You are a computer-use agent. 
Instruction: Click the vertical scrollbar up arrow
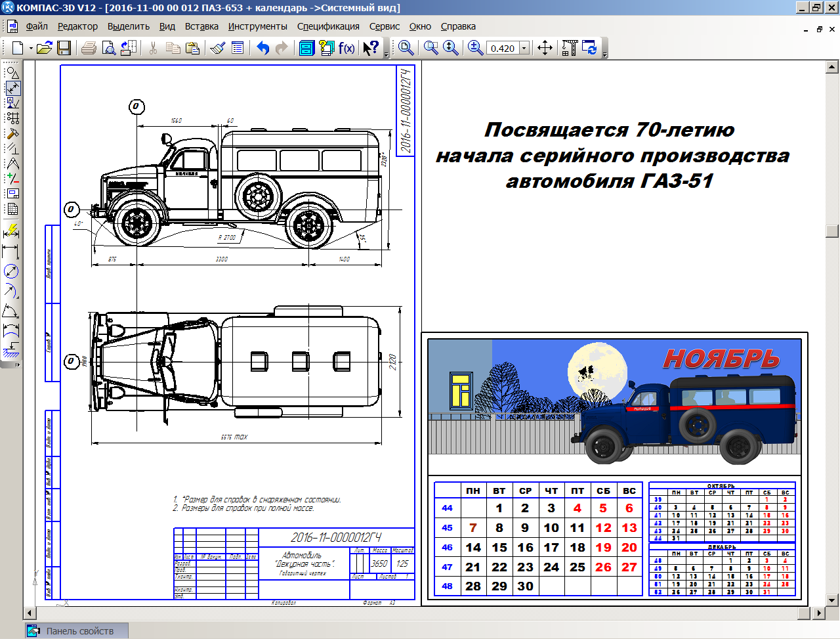pos(832,67)
